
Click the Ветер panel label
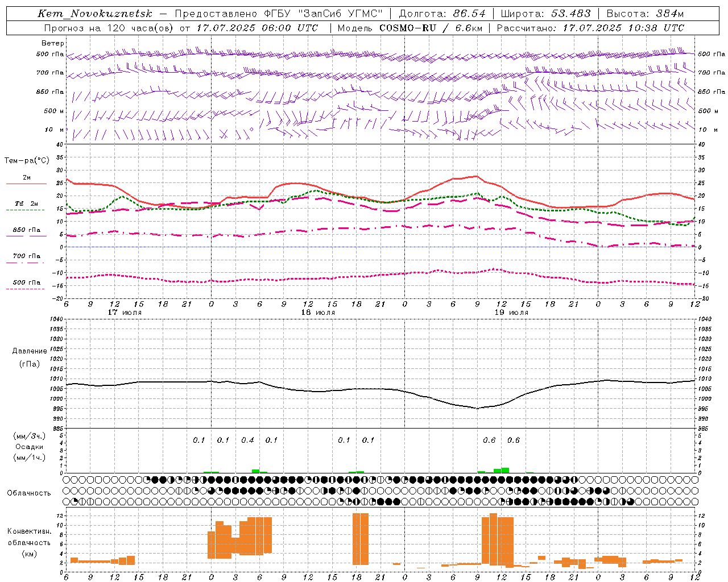click(52, 43)
